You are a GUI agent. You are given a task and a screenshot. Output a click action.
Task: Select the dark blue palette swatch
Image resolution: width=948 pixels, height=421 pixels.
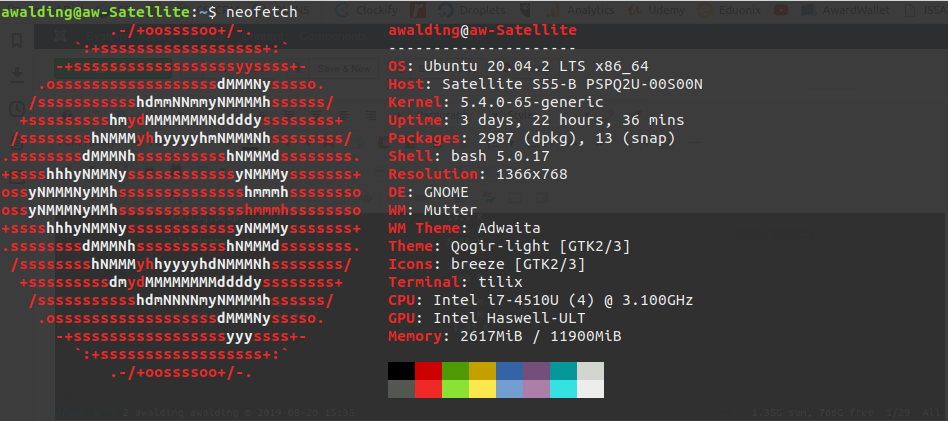pos(510,371)
